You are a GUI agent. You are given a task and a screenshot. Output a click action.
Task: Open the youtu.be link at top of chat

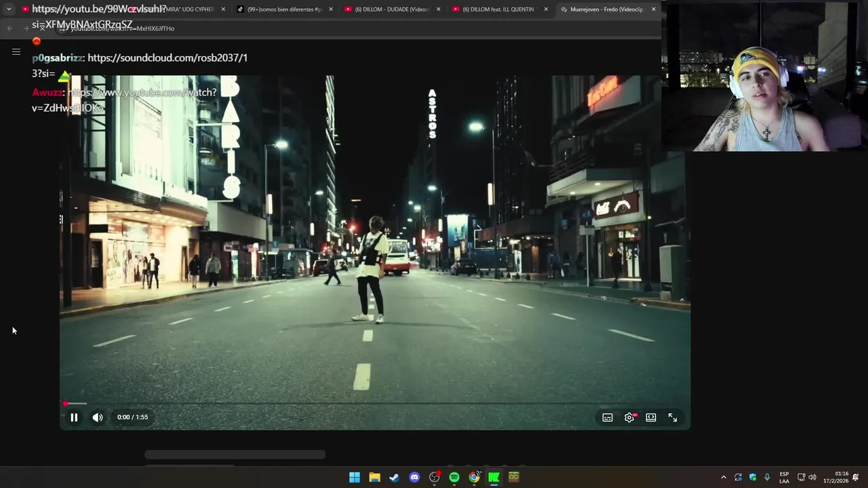99,9
